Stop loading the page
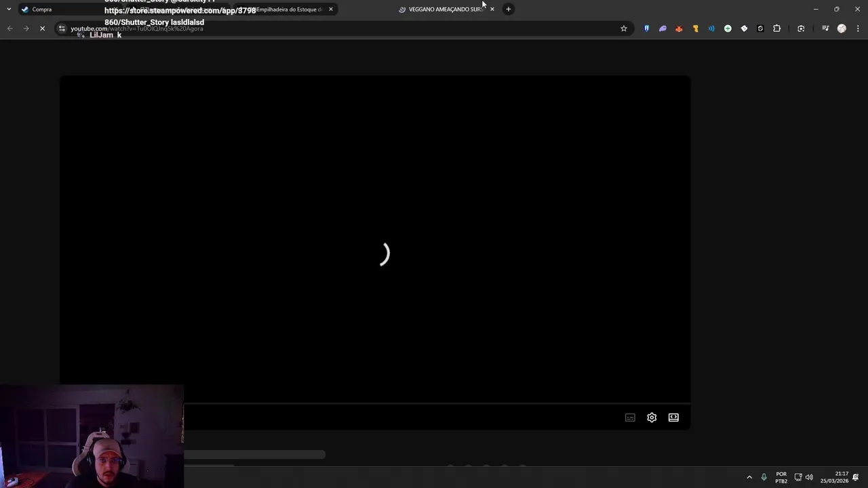 42,28
